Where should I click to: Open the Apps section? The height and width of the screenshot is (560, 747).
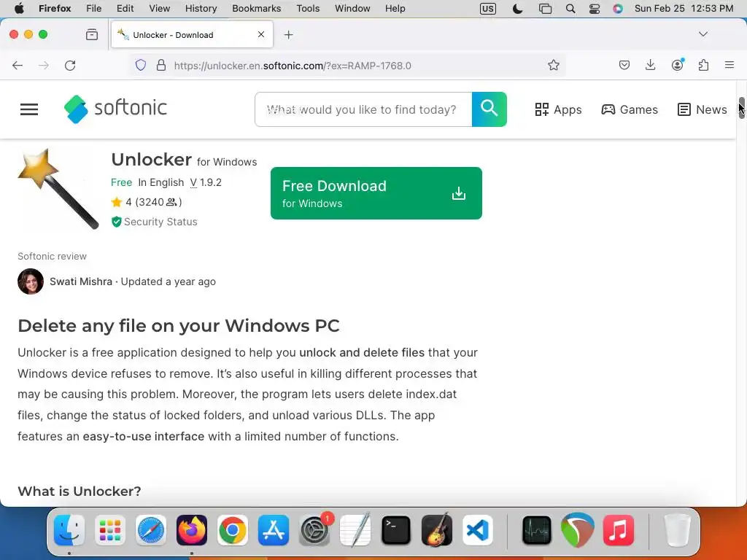coord(558,109)
